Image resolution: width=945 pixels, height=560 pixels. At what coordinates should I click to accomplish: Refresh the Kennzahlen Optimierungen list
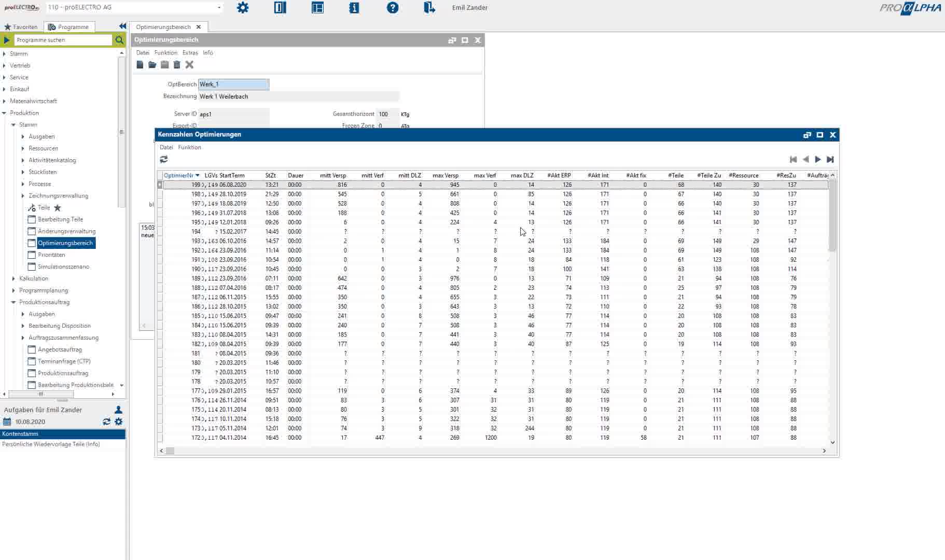coord(164,160)
